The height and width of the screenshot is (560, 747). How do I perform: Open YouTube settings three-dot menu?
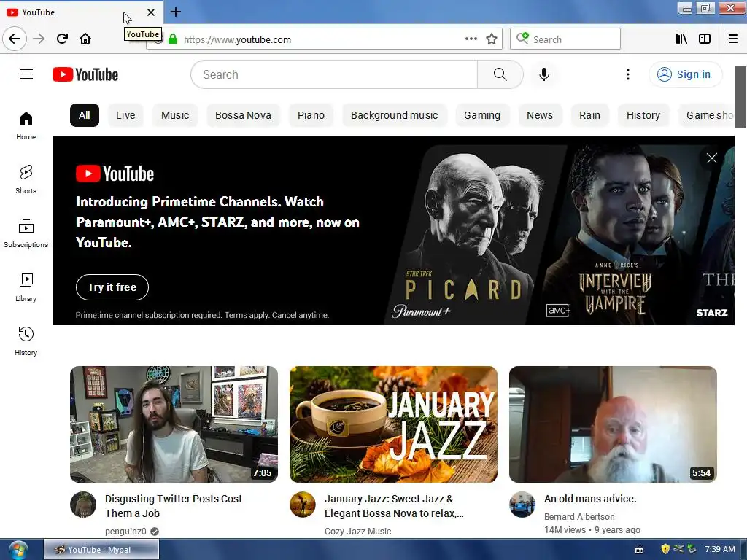click(628, 74)
